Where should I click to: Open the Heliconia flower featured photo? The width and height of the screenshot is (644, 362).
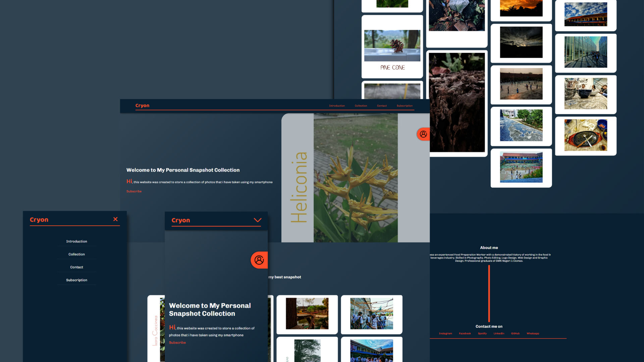[356, 178]
